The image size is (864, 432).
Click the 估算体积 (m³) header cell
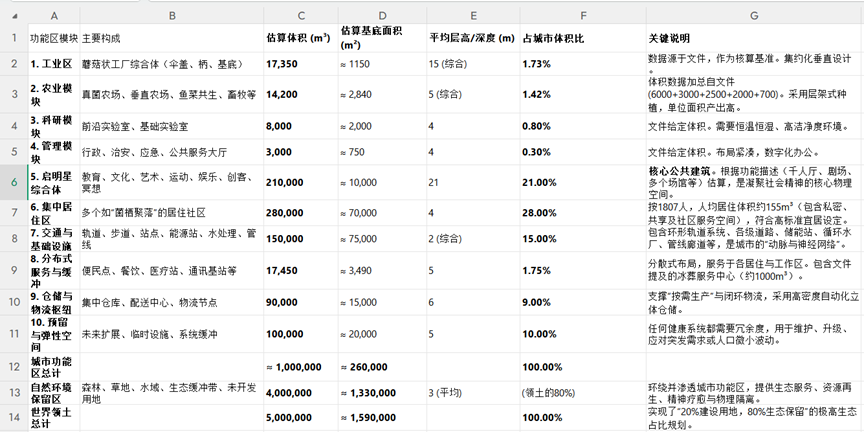(300, 38)
